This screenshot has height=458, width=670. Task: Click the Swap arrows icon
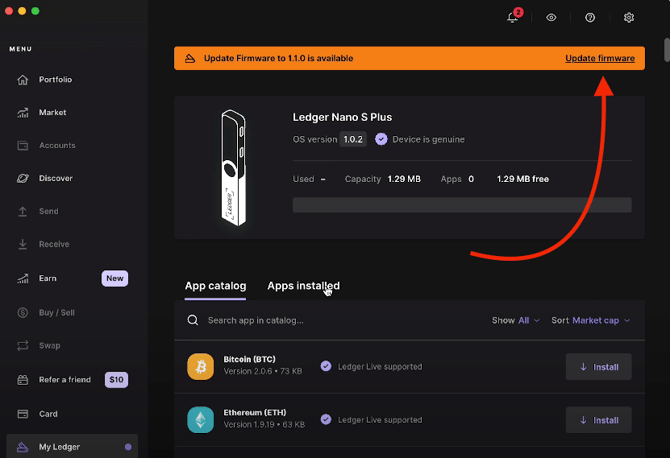[x=23, y=346]
